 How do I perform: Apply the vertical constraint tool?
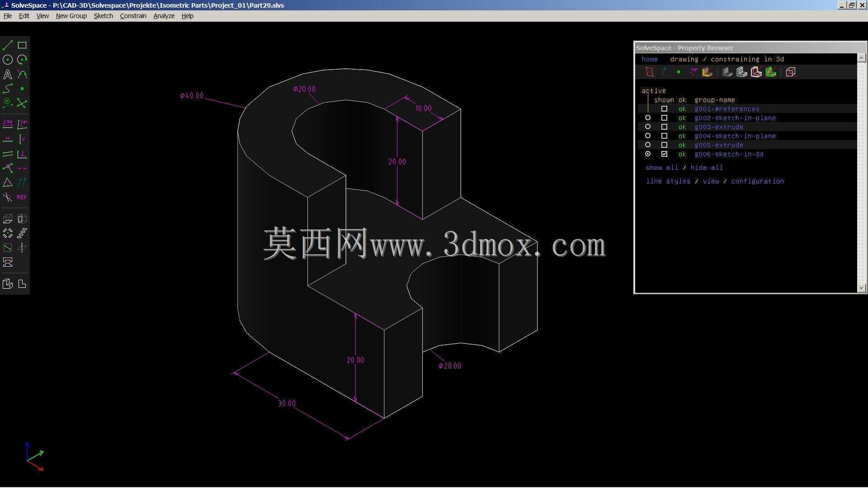click(x=22, y=139)
